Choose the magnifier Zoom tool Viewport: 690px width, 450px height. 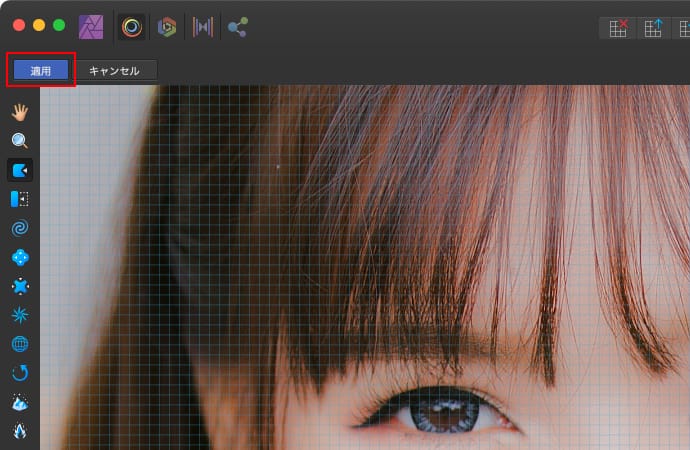(20, 141)
